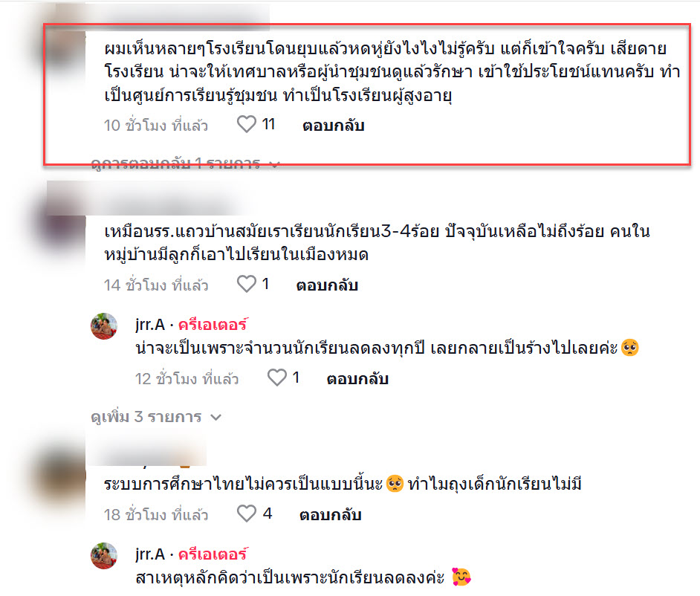Open jrr.A avatar on bottom reply
The image size is (700, 596).
click(104, 556)
